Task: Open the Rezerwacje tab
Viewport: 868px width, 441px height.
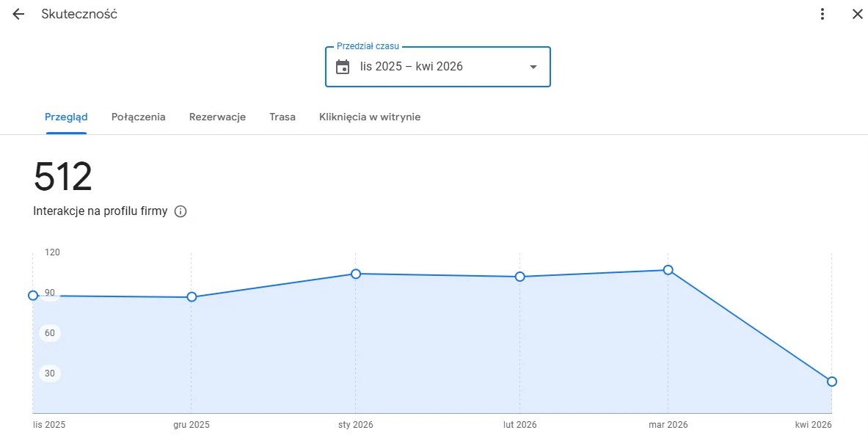Action: [217, 117]
